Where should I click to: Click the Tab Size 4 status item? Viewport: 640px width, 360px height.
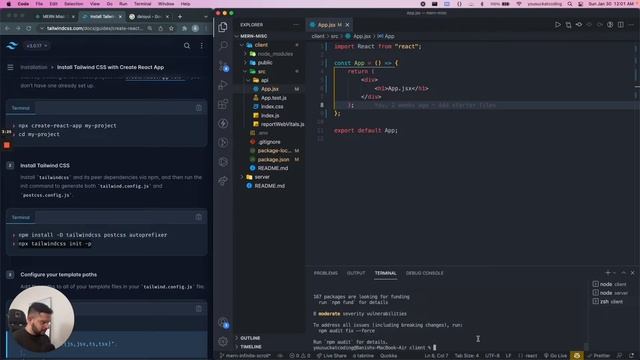tap(467, 356)
